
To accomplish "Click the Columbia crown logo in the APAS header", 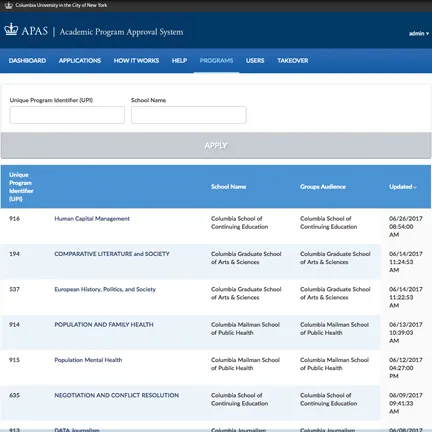I will (11, 30).
